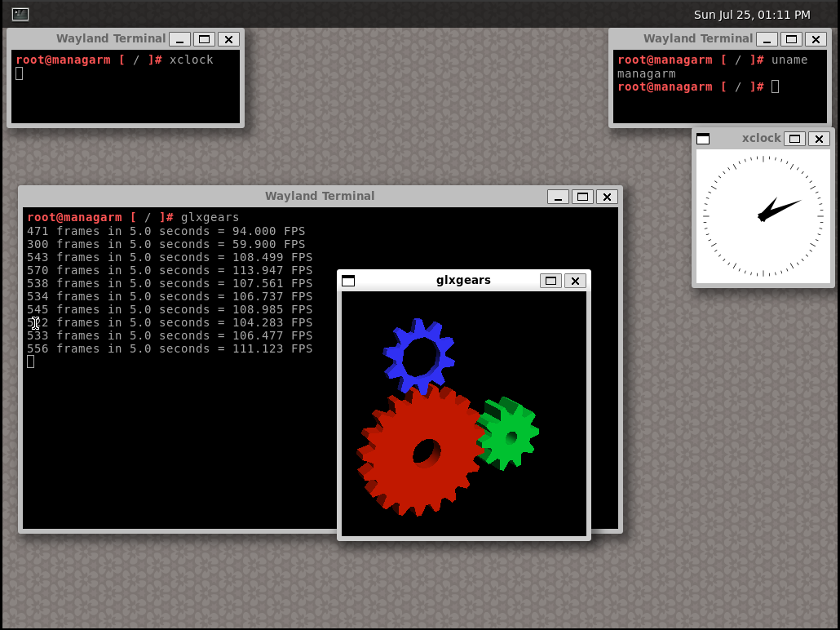840x630 pixels.
Task: Close the Wayland Terminal running xclock
Action: point(228,39)
